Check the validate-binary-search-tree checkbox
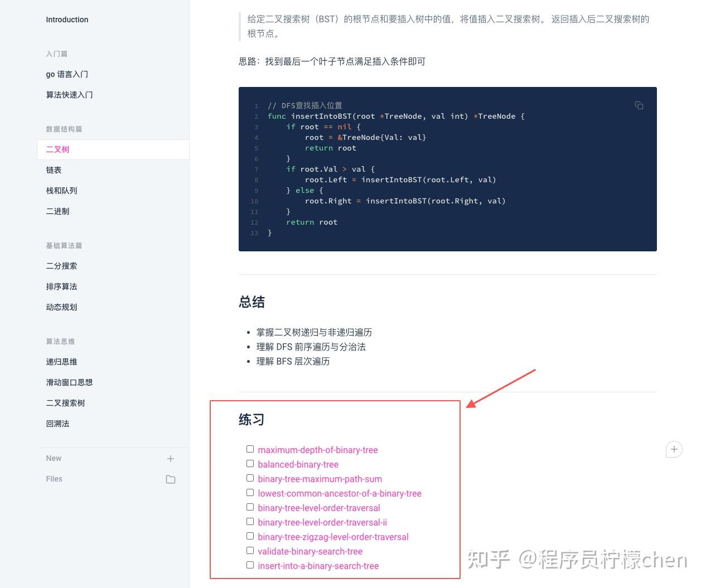706x588 pixels. coord(250,550)
